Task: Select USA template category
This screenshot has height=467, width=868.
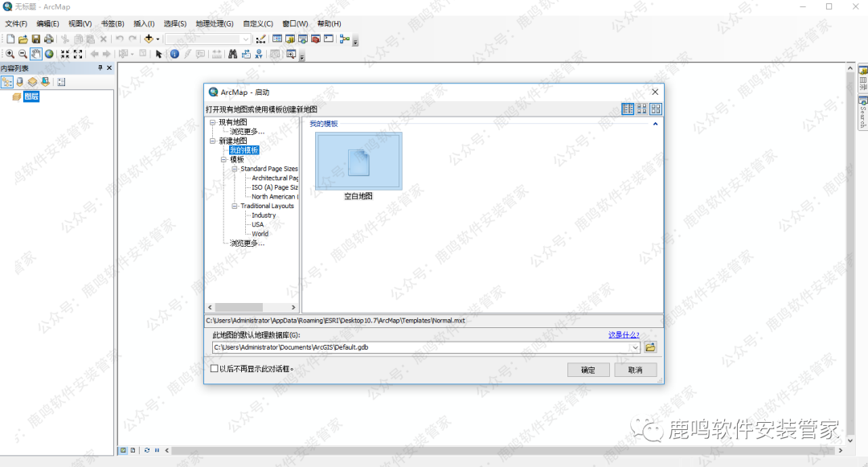Action: point(258,224)
